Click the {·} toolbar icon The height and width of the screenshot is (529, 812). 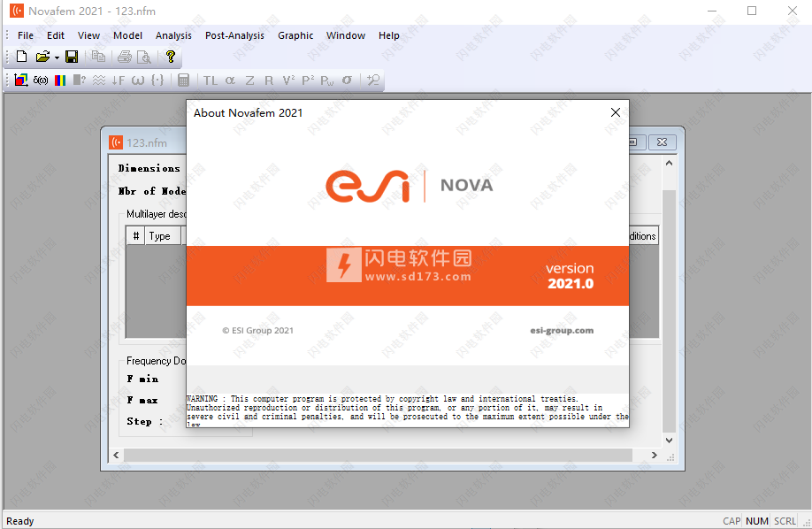click(157, 80)
